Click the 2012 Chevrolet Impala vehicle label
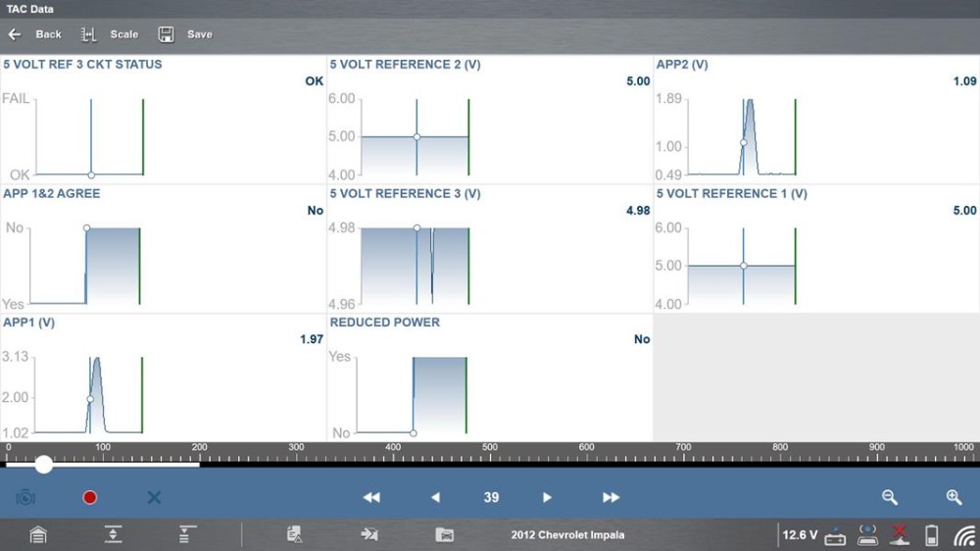The height and width of the screenshot is (551, 980). tap(567, 535)
